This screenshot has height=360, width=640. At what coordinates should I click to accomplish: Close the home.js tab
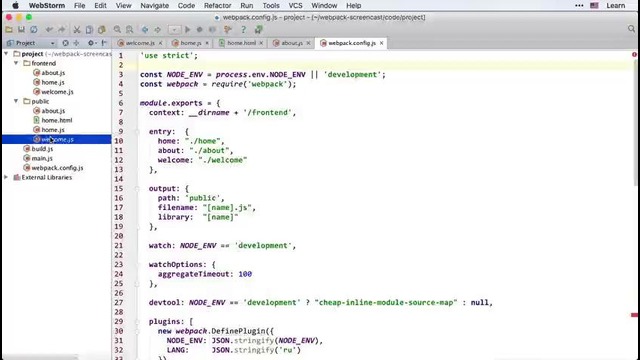[207, 43]
